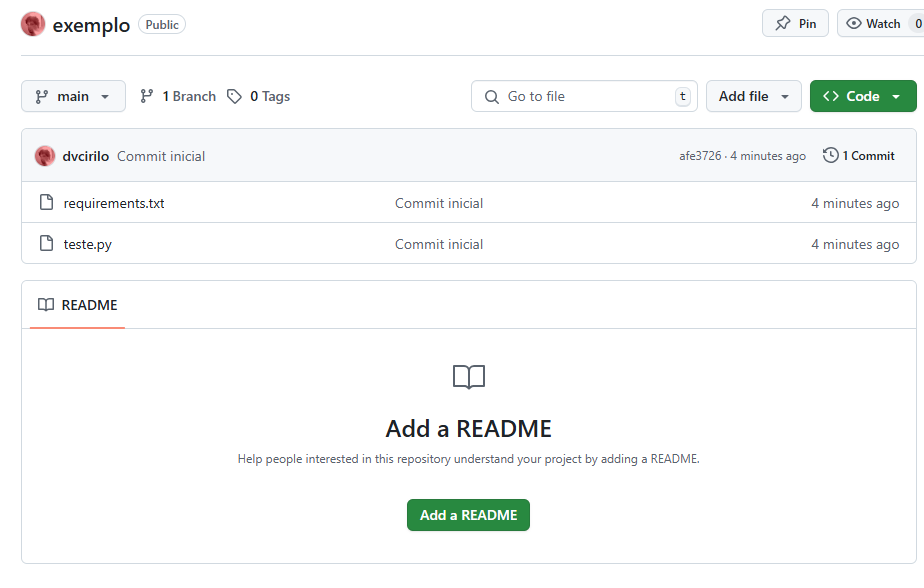Open the 1 Commit history link
The image size is (924, 588).
pos(867,156)
